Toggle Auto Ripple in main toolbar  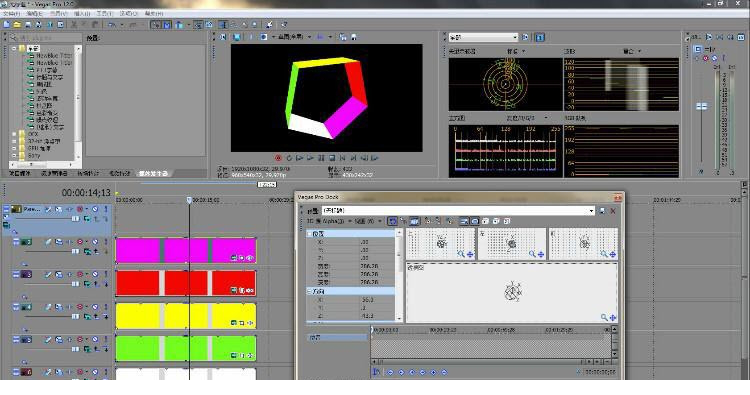tap(179, 24)
